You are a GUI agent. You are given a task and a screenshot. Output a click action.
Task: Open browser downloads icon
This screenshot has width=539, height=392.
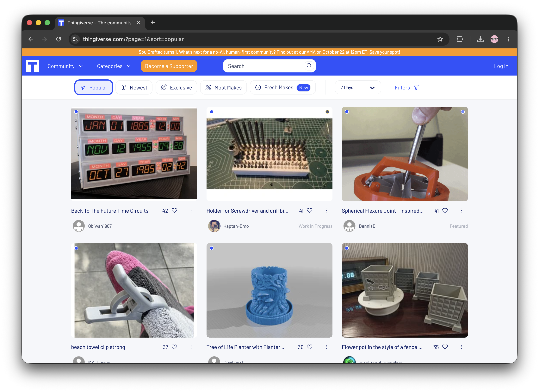point(480,39)
